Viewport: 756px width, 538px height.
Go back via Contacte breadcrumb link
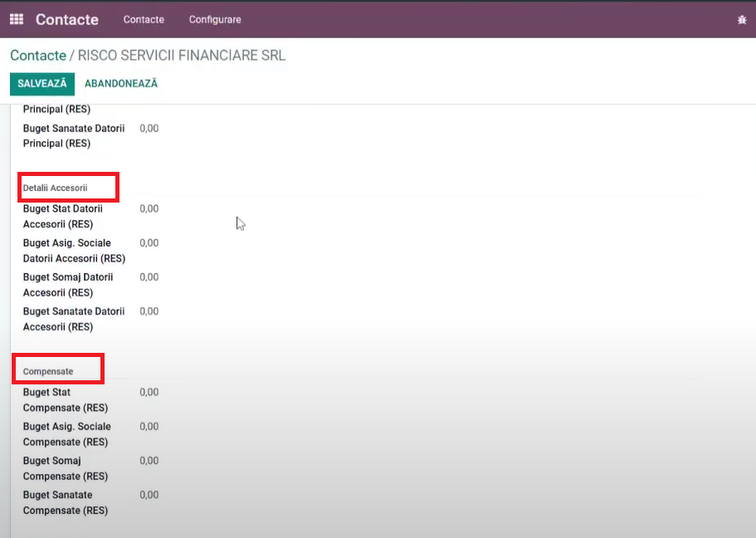pos(38,56)
